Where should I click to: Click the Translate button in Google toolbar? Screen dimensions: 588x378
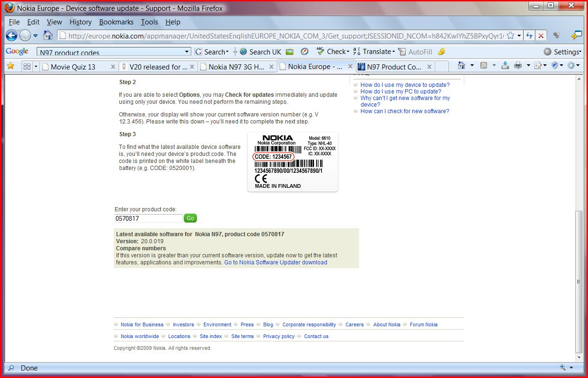coord(373,52)
